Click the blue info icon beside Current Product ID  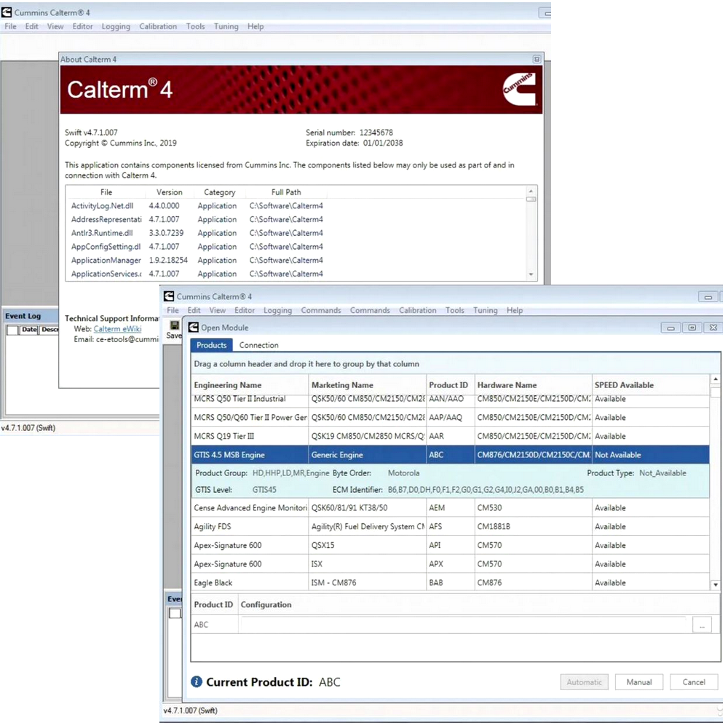(197, 682)
